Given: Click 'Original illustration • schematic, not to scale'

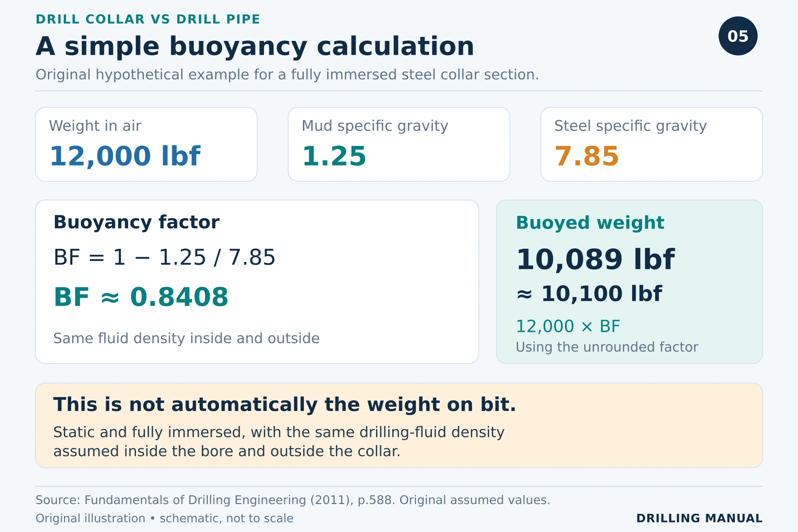Looking at the screenshot, I should tap(165, 518).
